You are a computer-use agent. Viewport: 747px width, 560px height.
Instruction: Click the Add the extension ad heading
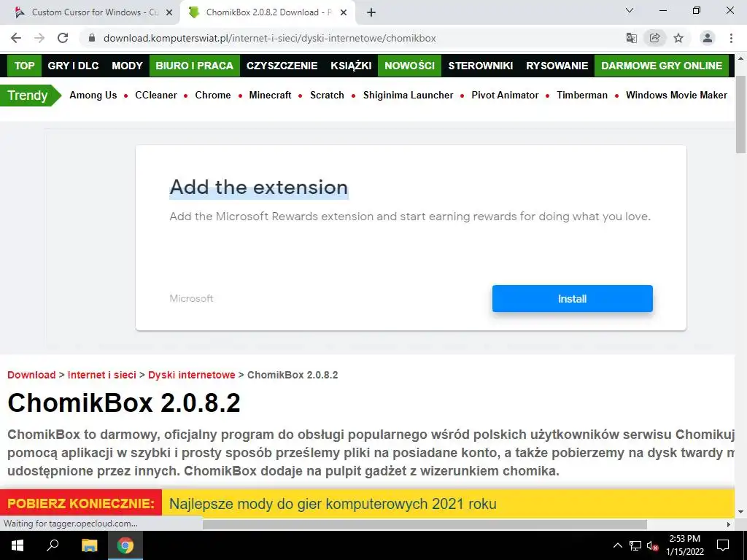(x=259, y=187)
